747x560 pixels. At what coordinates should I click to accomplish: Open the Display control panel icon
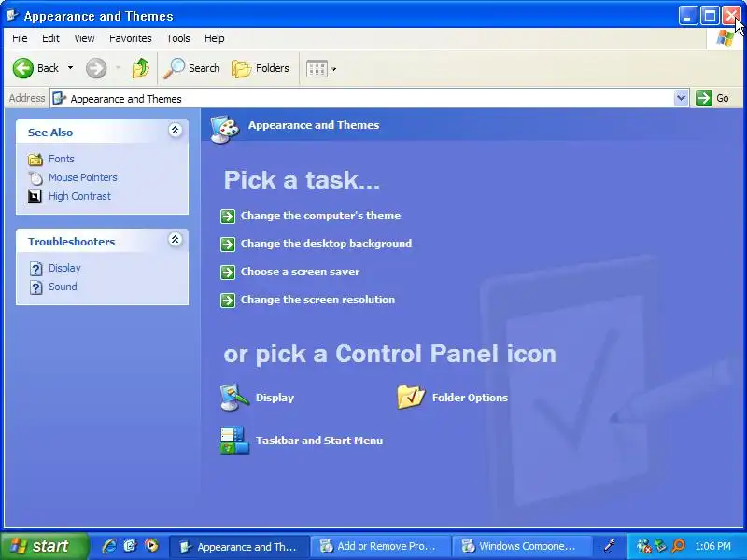[234, 398]
